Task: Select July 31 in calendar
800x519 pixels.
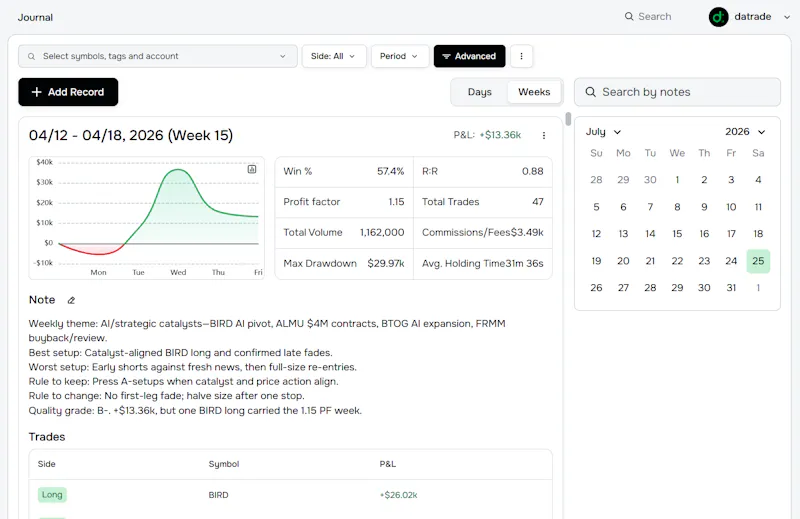Action: click(731, 288)
